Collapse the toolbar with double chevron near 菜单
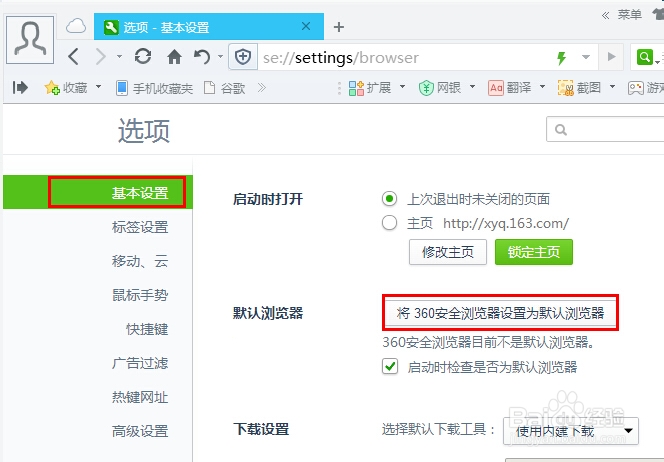The width and height of the screenshot is (664, 462). [x=606, y=16]
